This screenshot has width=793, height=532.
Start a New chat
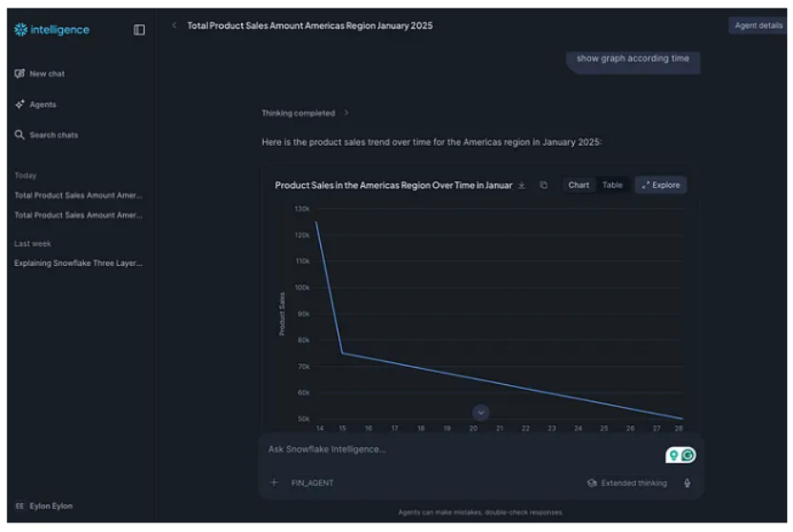47,73
